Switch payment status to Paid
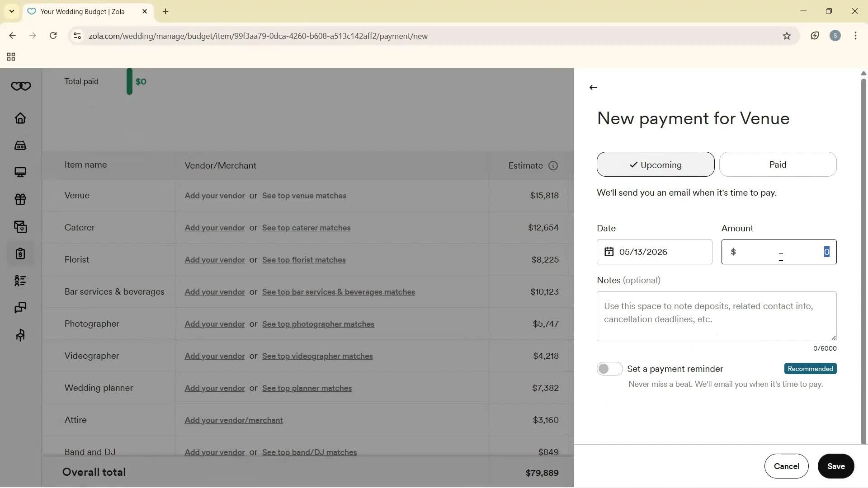The image size is (868, 488). (x=778, y=164)
